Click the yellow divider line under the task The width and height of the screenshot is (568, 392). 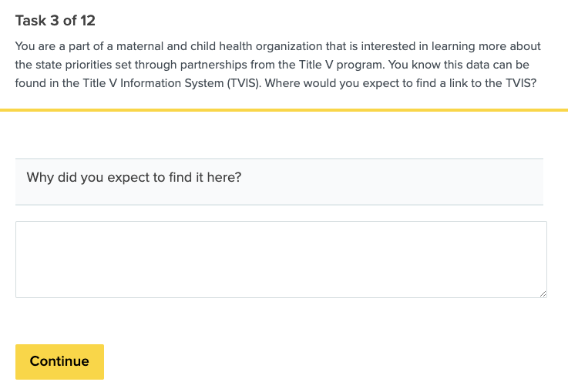284,109
